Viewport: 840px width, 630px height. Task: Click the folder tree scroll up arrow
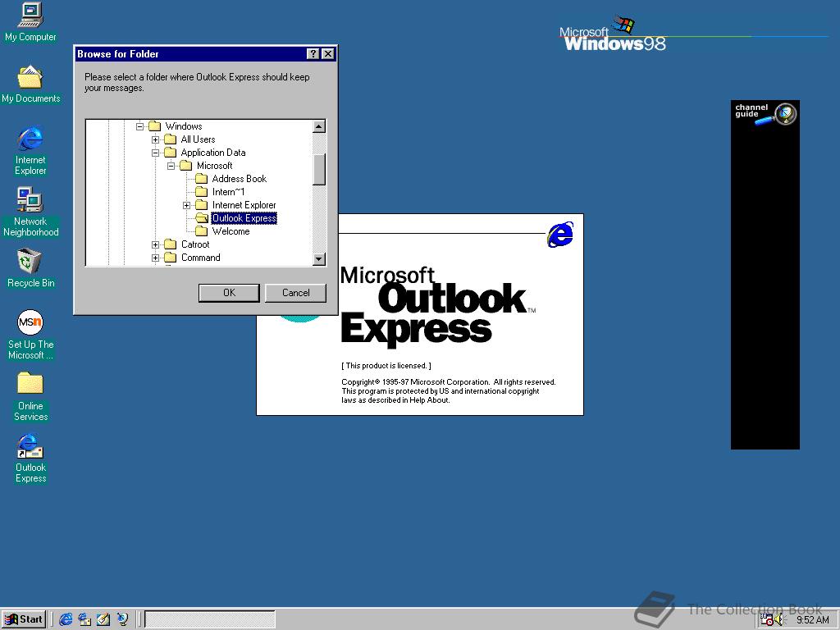[319, 126]
